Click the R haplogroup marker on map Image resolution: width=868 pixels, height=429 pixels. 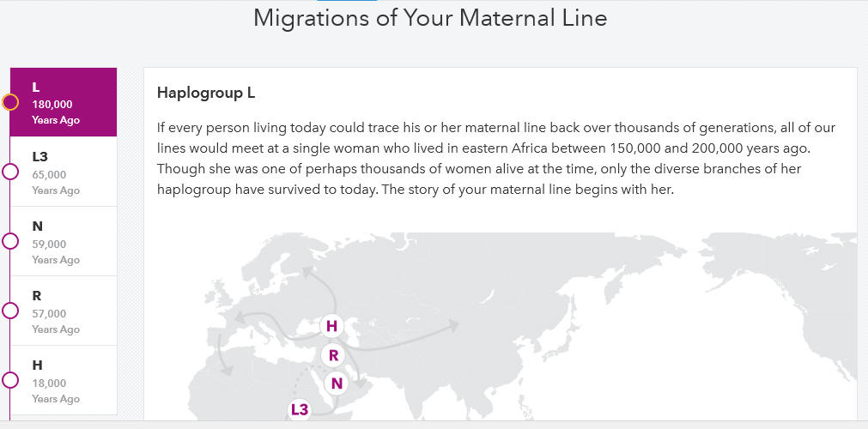pyautogui.click(x=333, y=355)
